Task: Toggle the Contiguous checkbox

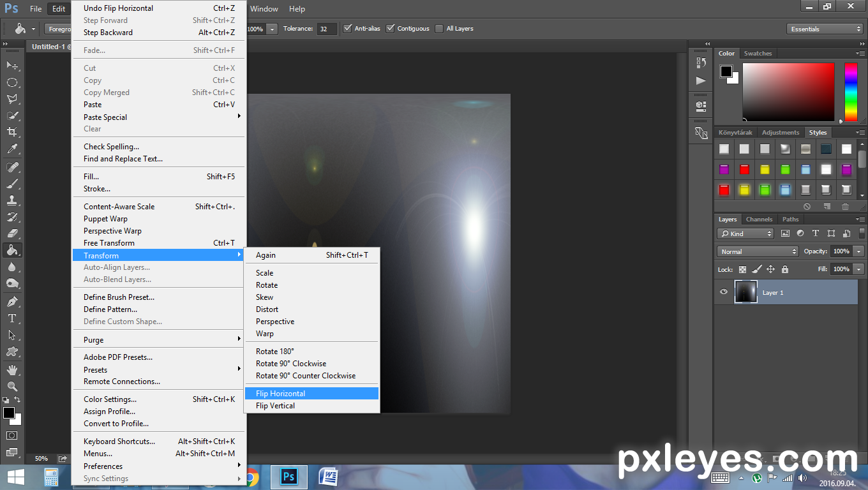Action: (391, 28)
